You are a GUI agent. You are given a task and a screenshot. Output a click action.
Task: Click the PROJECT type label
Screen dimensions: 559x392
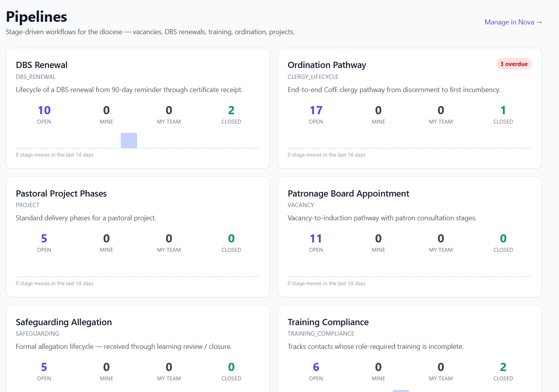pyautogui.click(x=28, y=205)
